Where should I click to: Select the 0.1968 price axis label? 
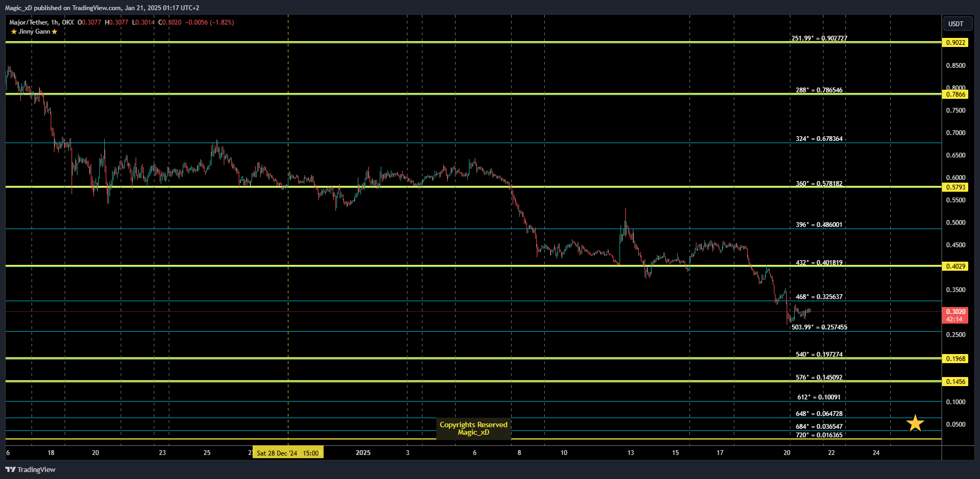[x=955, y=359]
